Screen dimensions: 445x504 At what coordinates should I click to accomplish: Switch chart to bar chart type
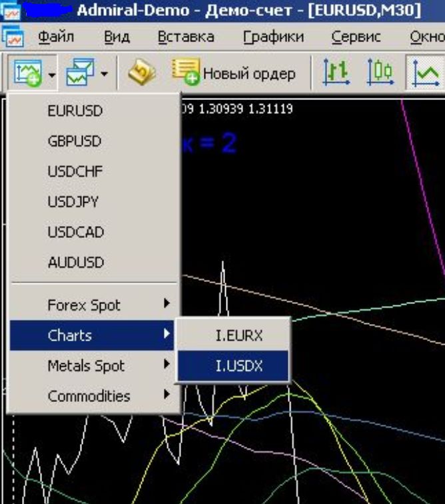[x=336, y=72]
